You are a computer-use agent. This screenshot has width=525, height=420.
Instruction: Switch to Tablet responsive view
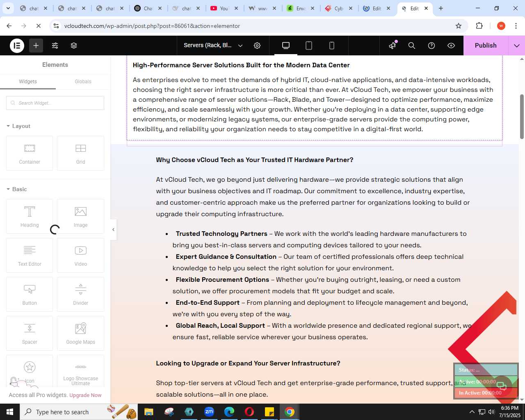pyautogui.click(x=309, y=46)
